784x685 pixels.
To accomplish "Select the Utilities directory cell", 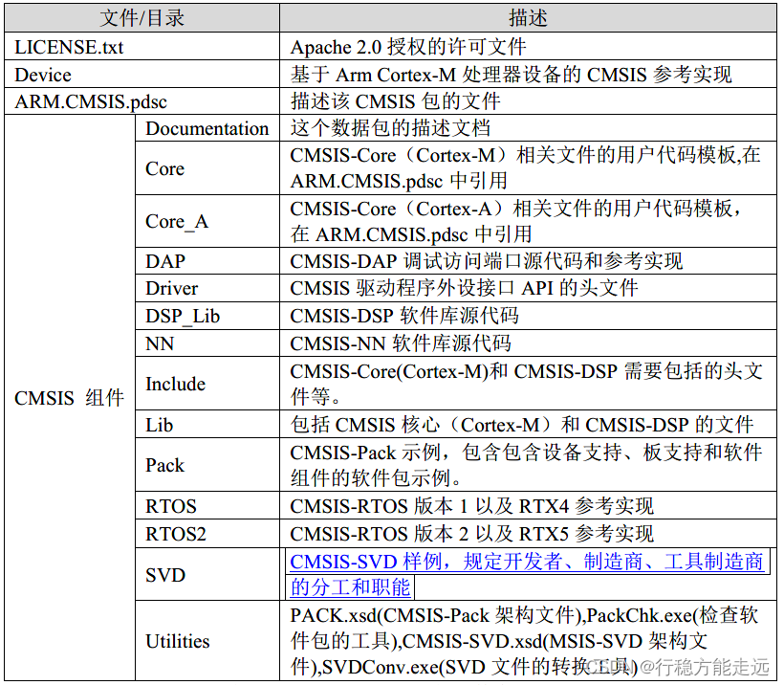I will [207, 641].
